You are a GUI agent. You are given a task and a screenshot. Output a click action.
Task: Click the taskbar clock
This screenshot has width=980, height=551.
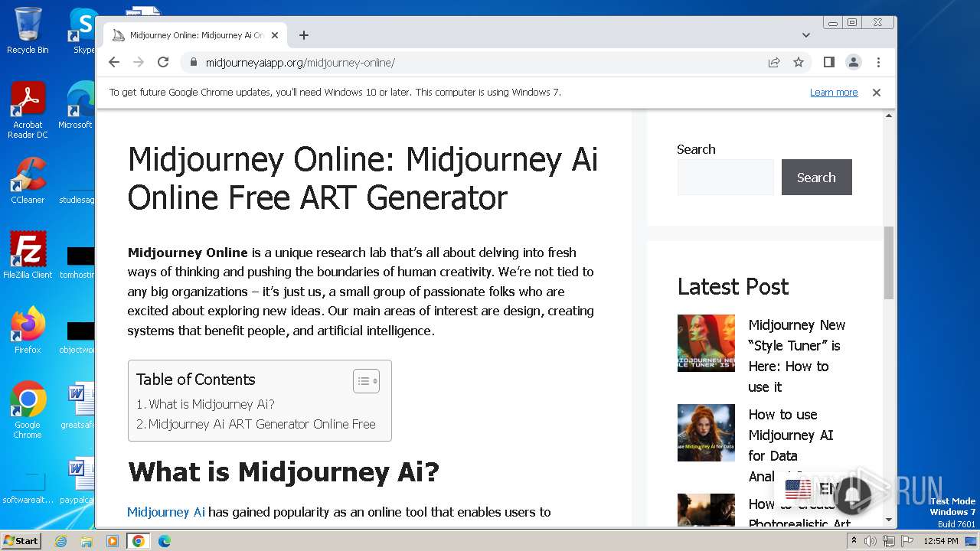[x=941, y=541]
